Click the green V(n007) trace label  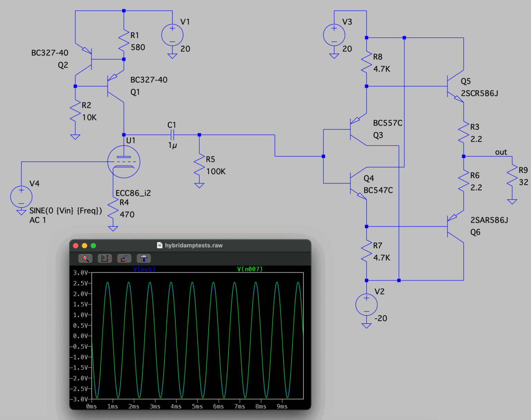(x=250, y=269)
